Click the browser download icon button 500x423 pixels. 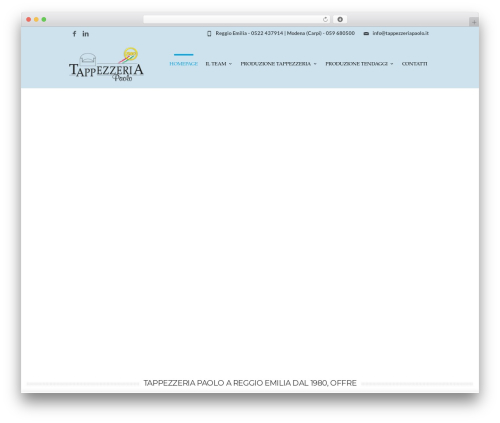point(340,19)
